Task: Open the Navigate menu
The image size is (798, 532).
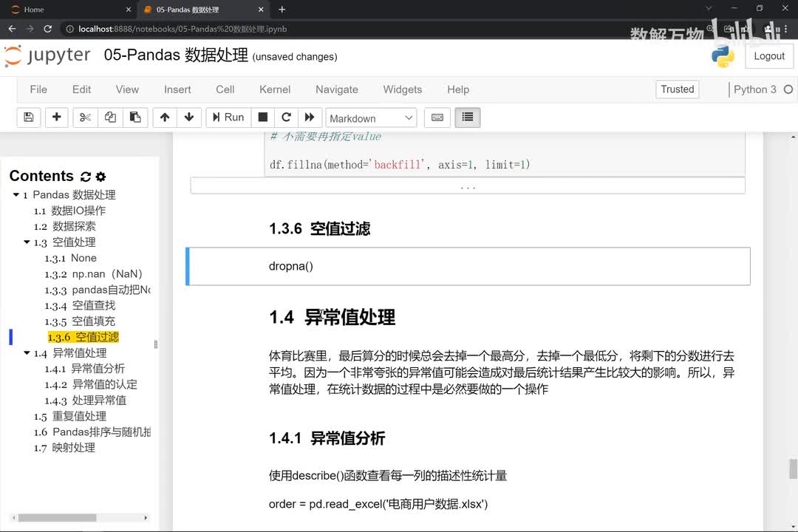Action: click(336, 89)
